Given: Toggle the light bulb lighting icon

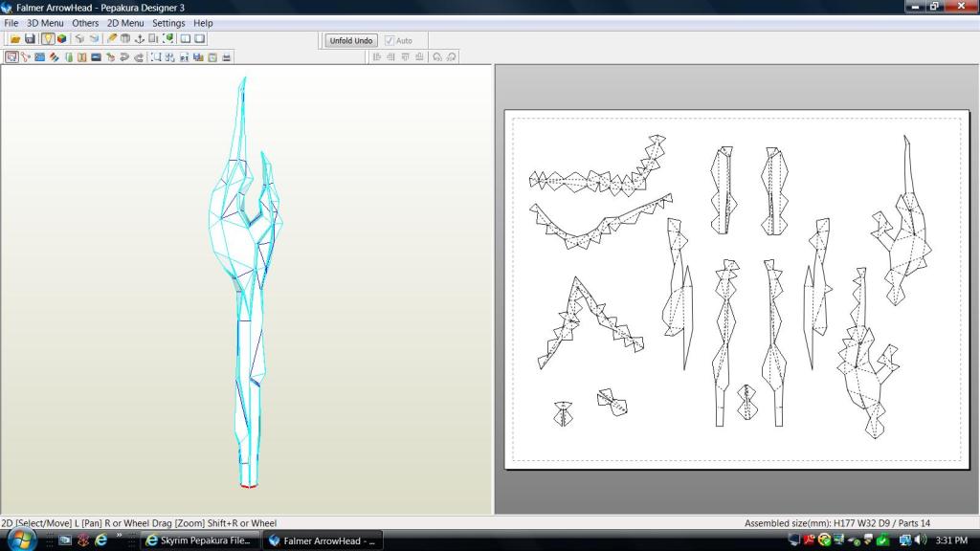Looking at the screenshot, I should [x=48, y=38].
